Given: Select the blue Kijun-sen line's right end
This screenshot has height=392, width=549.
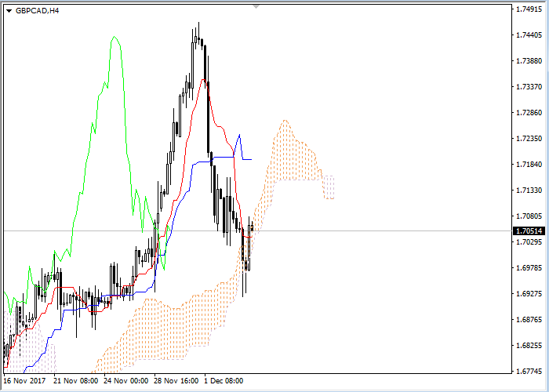Looking at the screenshot, I should coord(250,160).
